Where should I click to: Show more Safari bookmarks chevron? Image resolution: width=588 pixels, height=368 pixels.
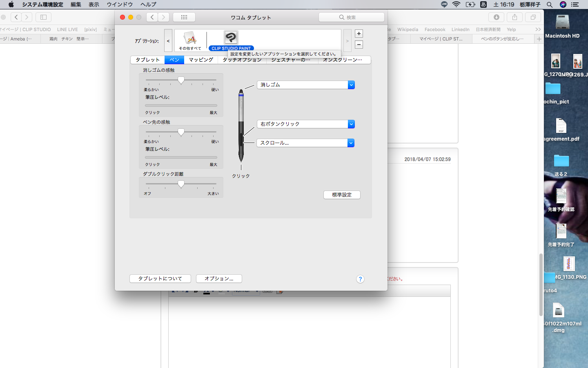538,29
